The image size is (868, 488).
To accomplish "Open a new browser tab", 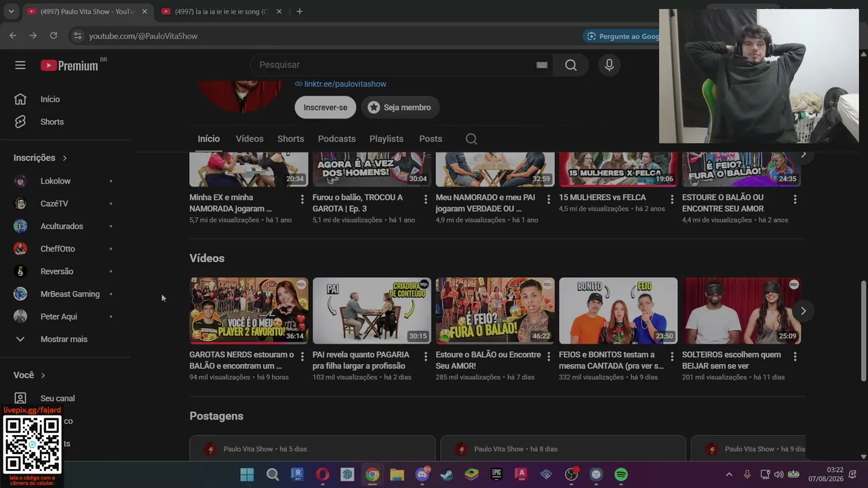I will click(300, 12).
